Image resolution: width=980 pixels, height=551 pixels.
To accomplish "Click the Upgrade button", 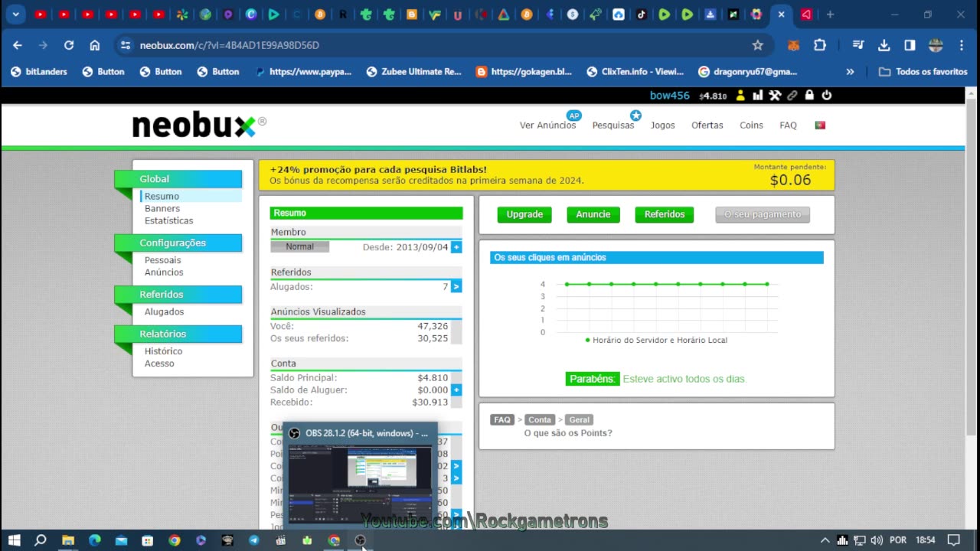I will (x=524, y=214).
